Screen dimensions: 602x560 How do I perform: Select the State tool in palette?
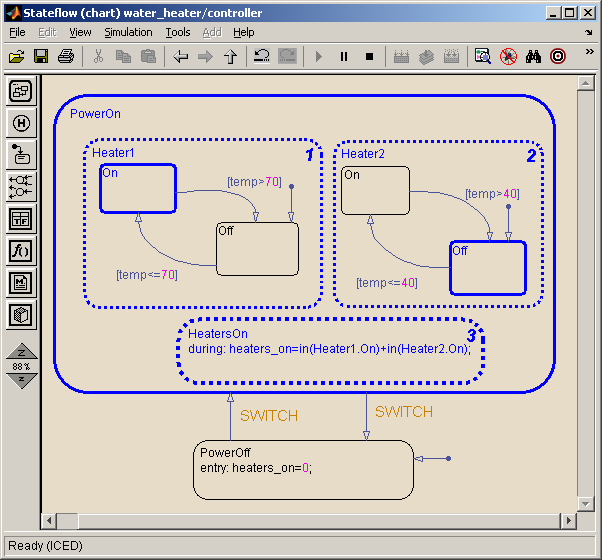click(21, 91)
